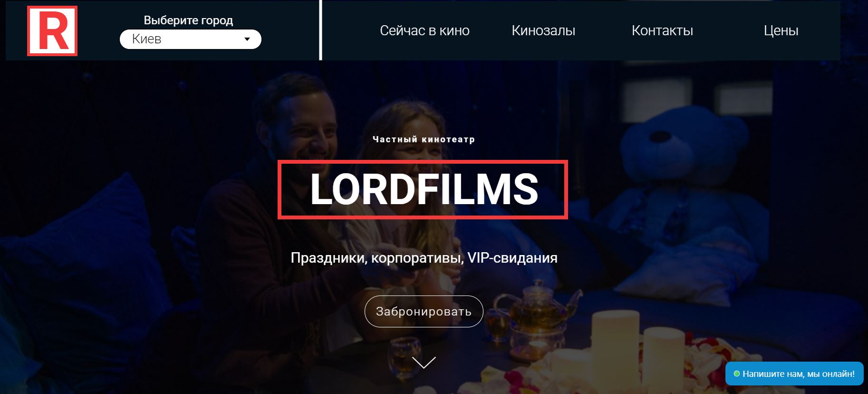Screen dimensions: 868x394
Task: Go to the Кинозалы page
Action: click(543, 30)
